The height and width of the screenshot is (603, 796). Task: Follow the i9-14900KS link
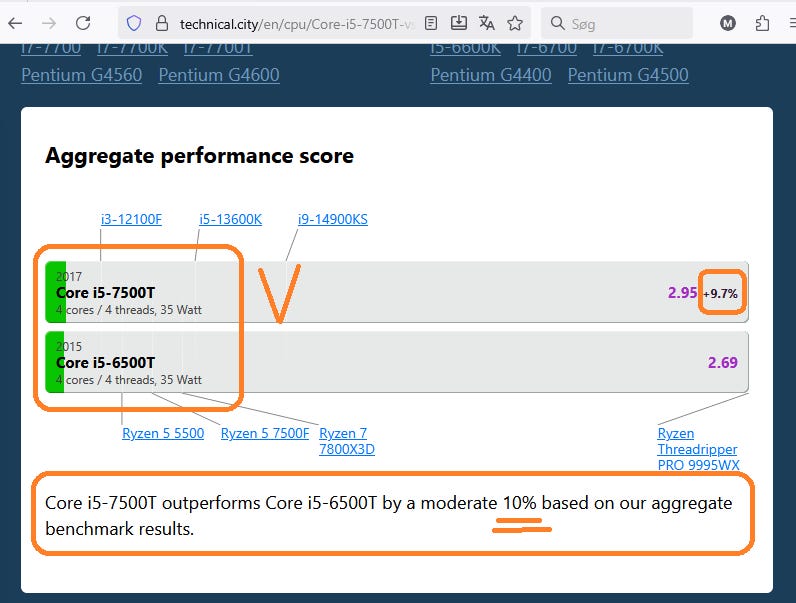point(333,219)
